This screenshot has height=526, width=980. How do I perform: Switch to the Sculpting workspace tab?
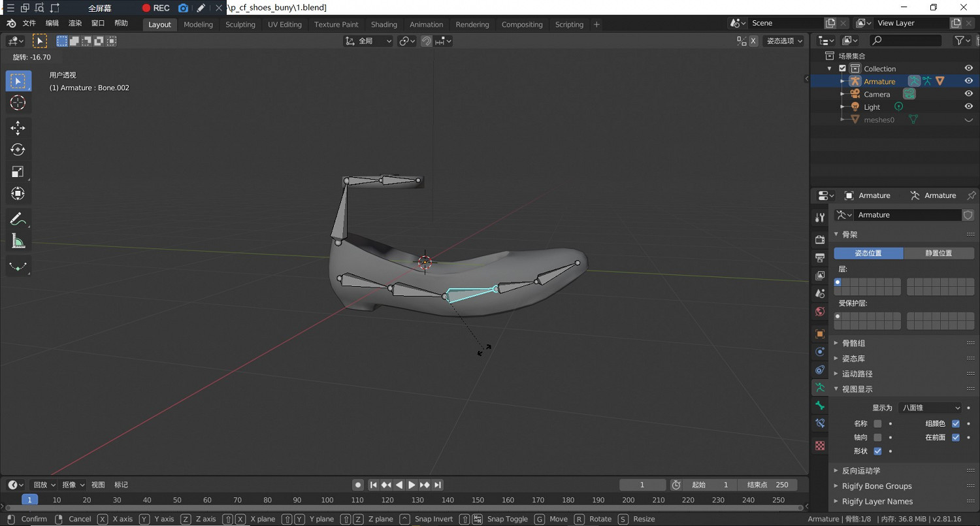(x=240, y=24)
